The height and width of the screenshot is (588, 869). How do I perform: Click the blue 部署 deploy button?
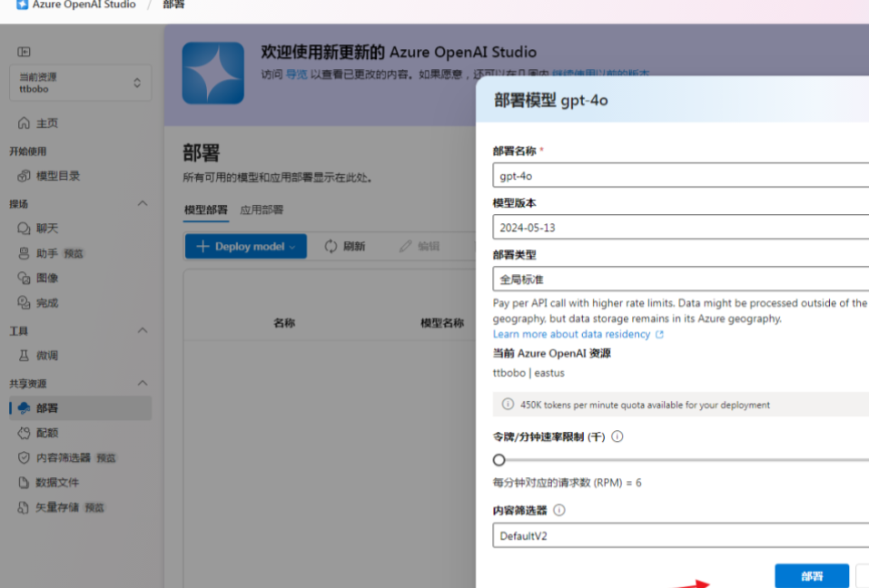[x=811, y=575]
